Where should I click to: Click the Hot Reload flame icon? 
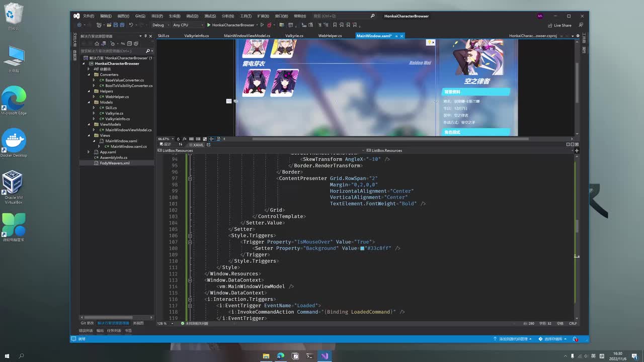pos(270,25)
